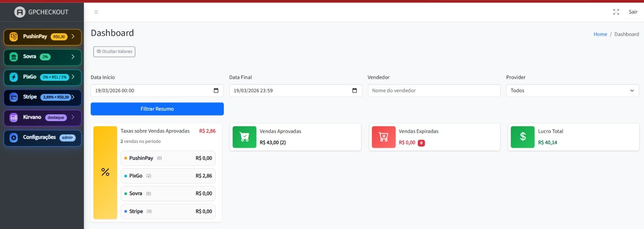Click the red expired count badge 0
Viewport: 644px width, 229px height.
tap(421, 143)
